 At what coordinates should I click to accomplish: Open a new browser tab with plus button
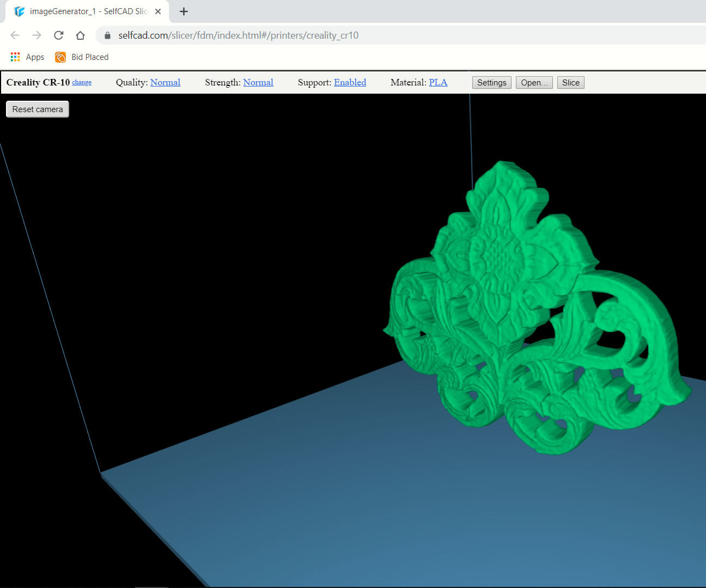(x=184, y=11)
